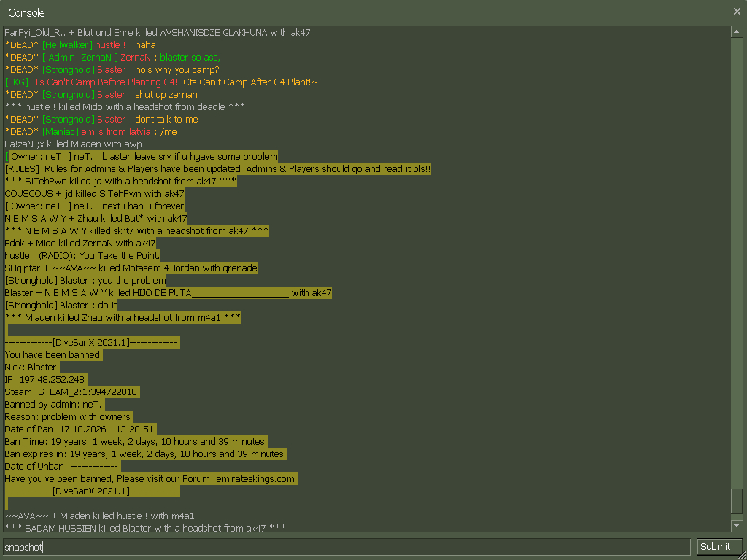The height and width of the screenshot is (560, 747).
Task: Click Blaster's 'you the problem' message
Action: tap(85, 280)
